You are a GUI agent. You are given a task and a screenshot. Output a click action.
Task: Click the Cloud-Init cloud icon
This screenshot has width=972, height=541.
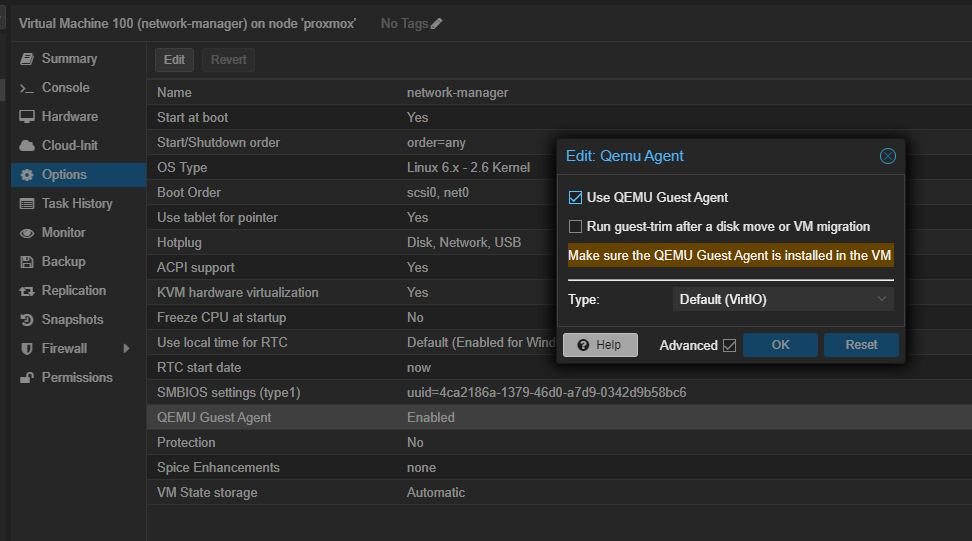[x=27, y=146]
